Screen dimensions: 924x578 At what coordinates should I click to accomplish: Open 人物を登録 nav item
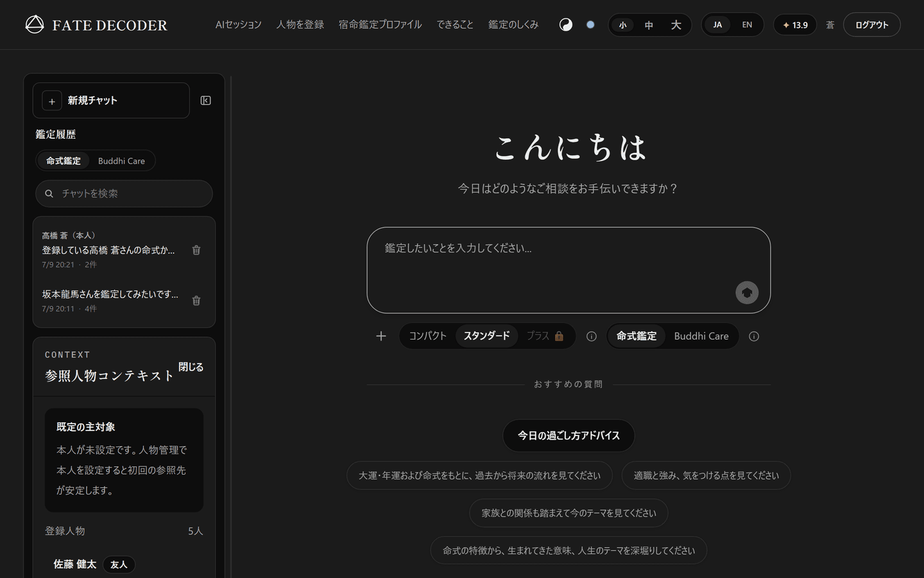tap(300, 24)
